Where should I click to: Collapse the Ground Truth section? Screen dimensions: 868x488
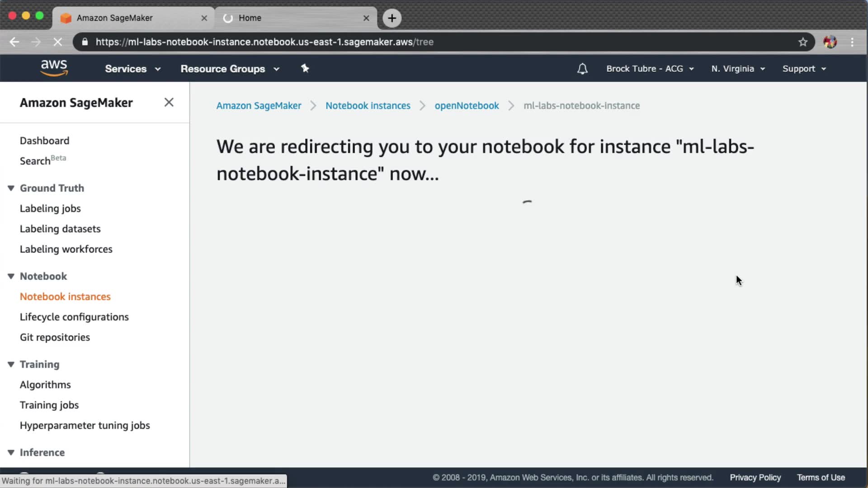tap(11, 188)
